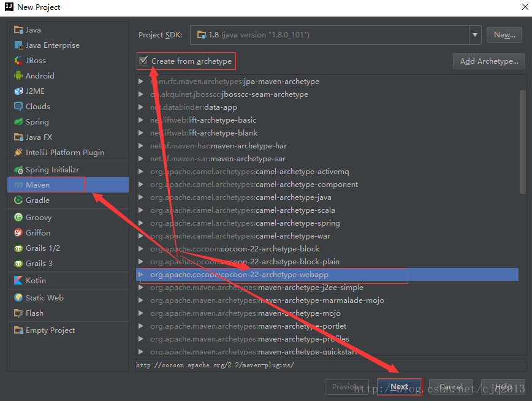Viewport: 532px width, 401px height.
Task: Choose the Griffon icon
Action: 18,232
